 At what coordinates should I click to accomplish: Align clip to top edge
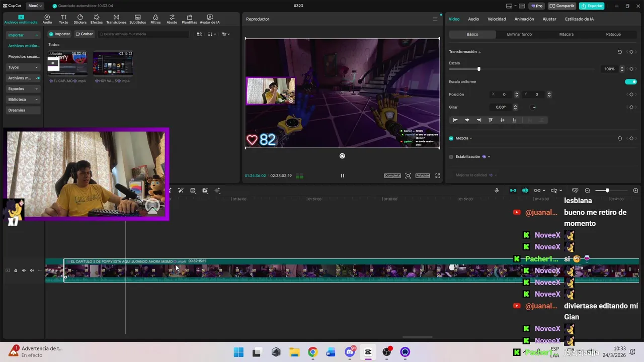tap(491, 120)
